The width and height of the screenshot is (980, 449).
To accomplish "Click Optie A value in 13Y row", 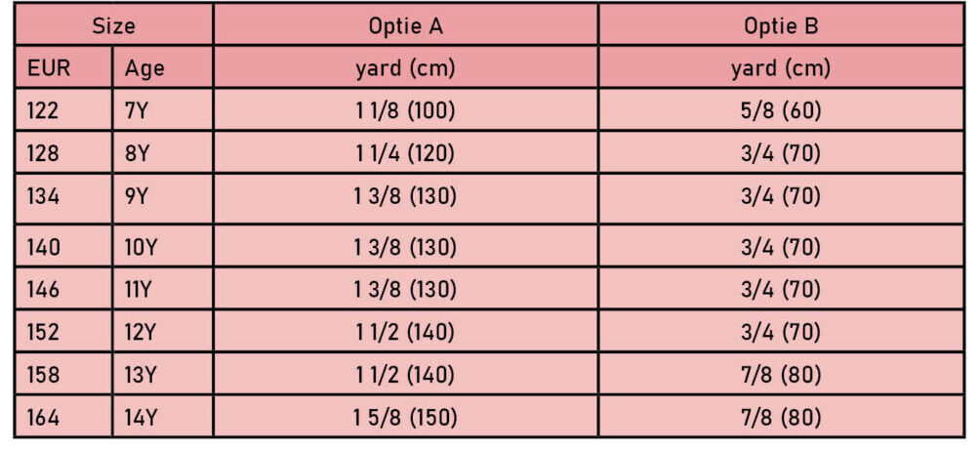I will tap(405, 375).
